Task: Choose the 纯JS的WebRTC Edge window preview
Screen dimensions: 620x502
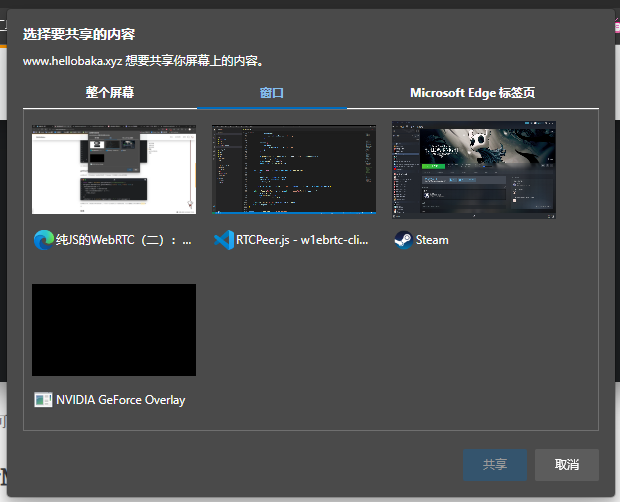Action: pos(114,169)
